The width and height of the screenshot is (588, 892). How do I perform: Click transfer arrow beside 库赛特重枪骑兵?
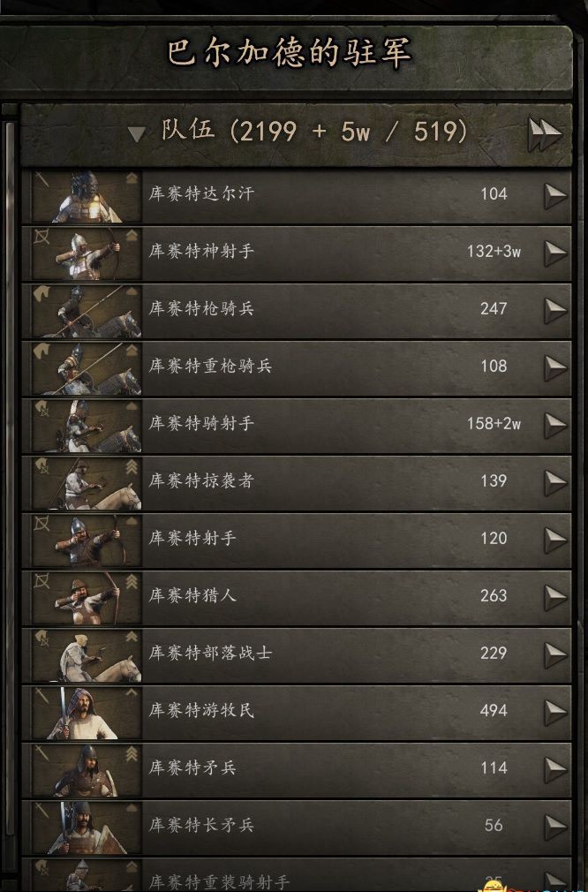(555, 368)
